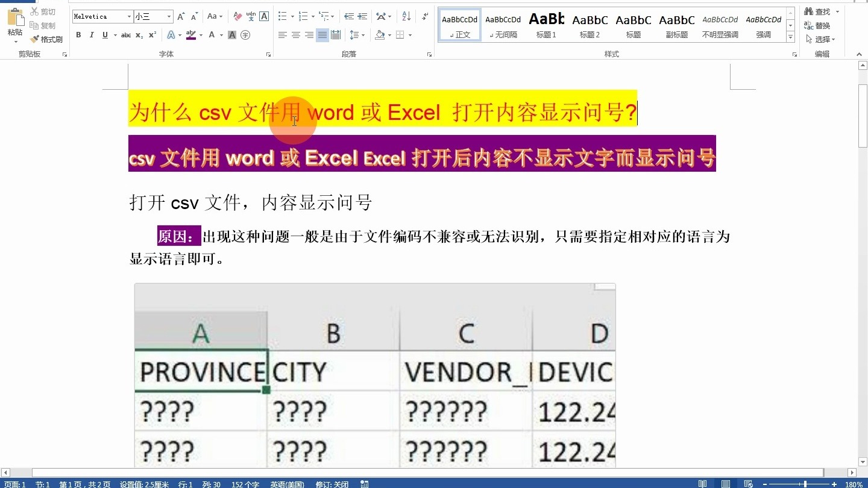
Task: Open the Borders dropdown arrow
Action: 410,35
